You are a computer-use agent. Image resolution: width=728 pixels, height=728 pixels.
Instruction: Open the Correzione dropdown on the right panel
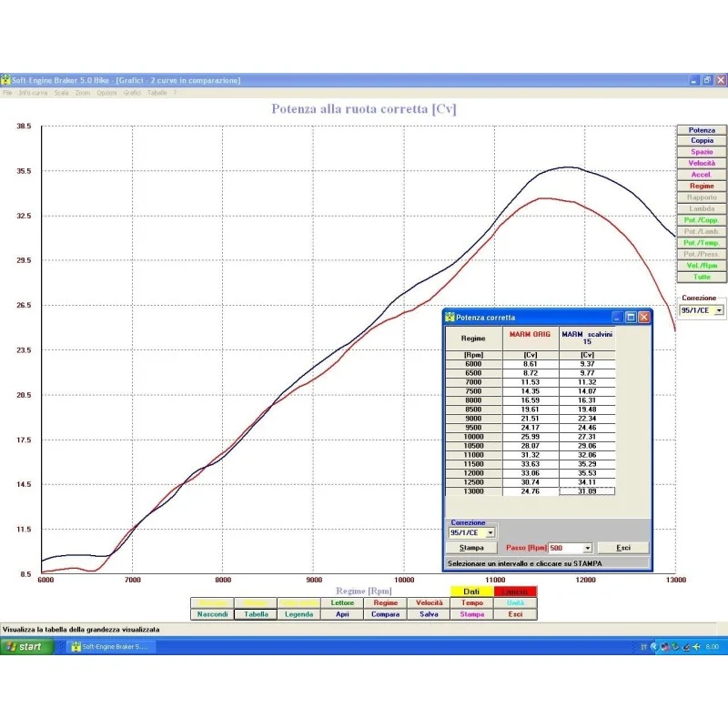coord(719,309)
